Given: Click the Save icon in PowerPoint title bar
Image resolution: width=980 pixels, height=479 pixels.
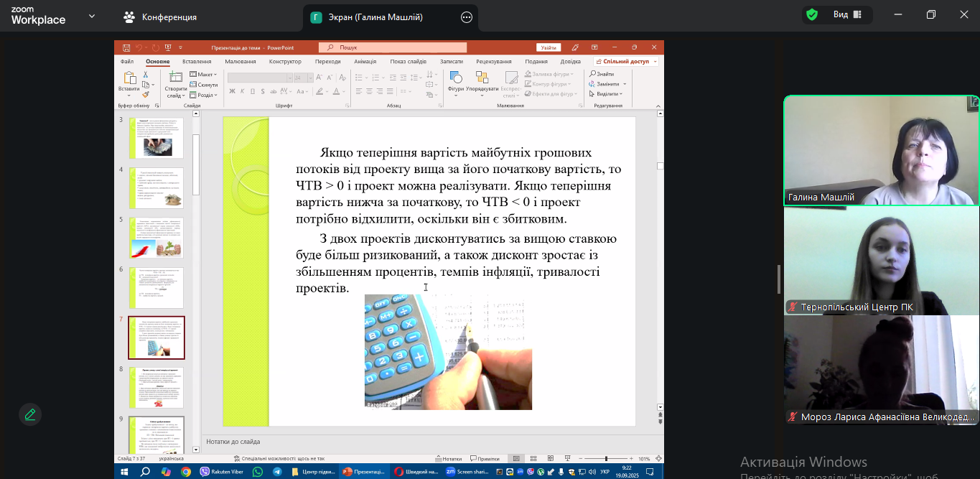Looking at the screenshot, I should tap(126, 47).
